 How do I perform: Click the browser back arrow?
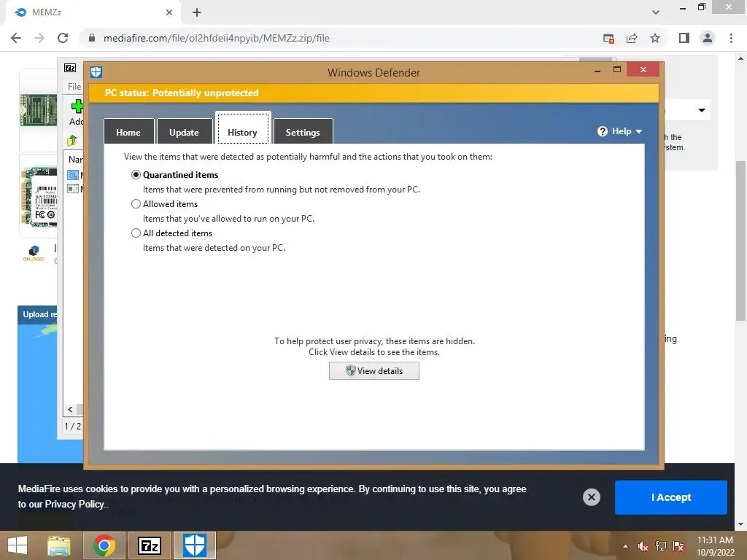[x=16, y=38]
